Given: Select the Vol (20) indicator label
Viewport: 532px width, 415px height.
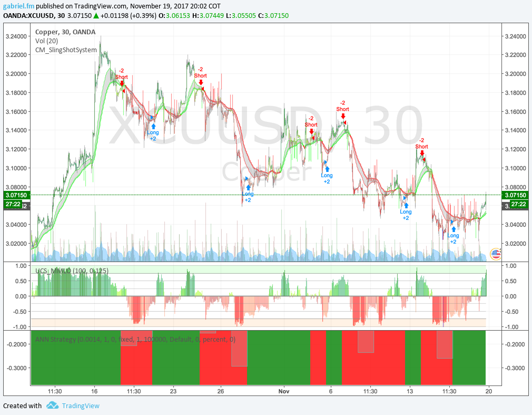Looking at the screenshot, I should (x=46, y=41).
